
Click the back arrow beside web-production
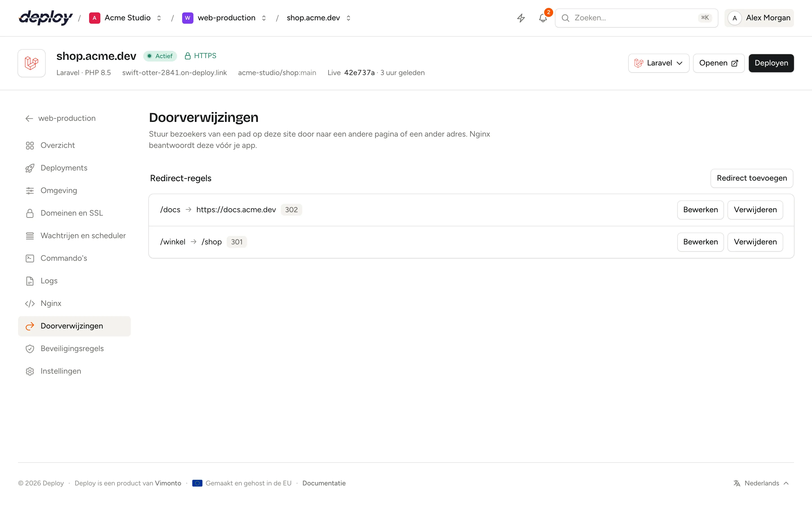point(29,118)
